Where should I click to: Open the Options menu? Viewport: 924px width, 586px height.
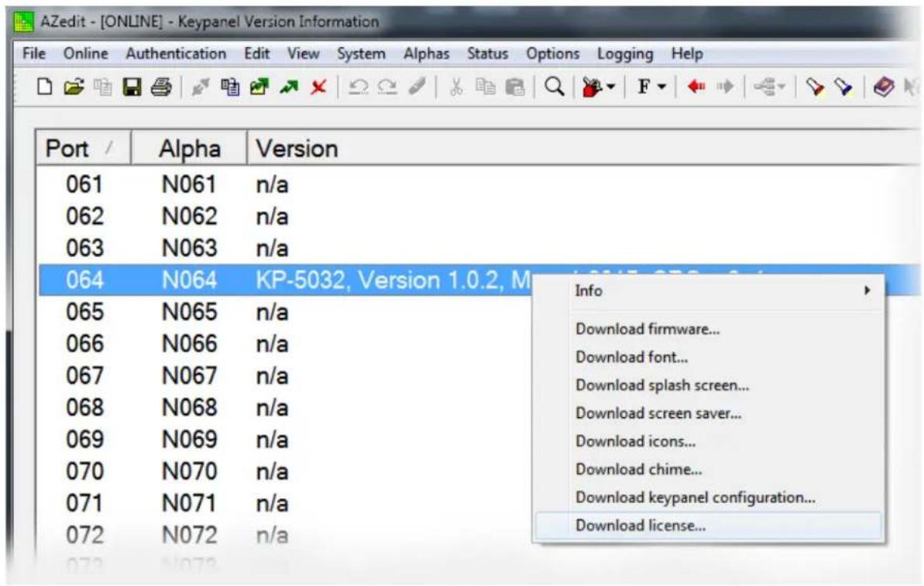point(552,53)
